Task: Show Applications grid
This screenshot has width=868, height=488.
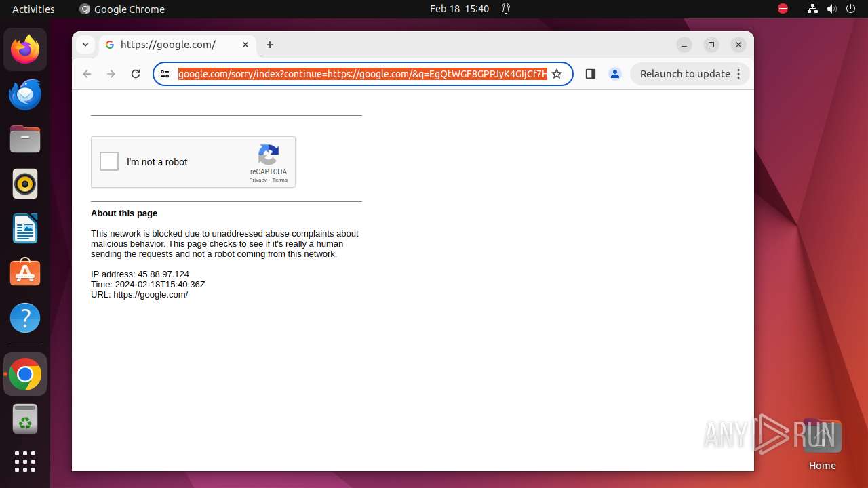Action: pyautogui.click(x=25, y=462)
